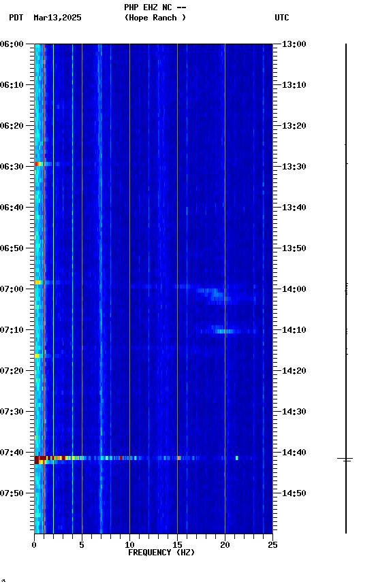
Task: Click the 14:20 UTC time label
Action: (x=294, y=371)
